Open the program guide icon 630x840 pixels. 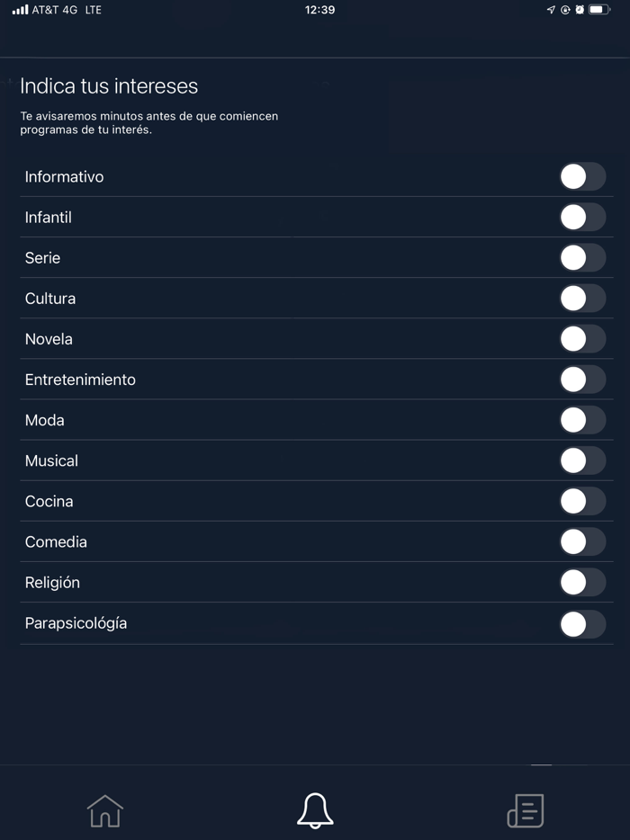525,810
